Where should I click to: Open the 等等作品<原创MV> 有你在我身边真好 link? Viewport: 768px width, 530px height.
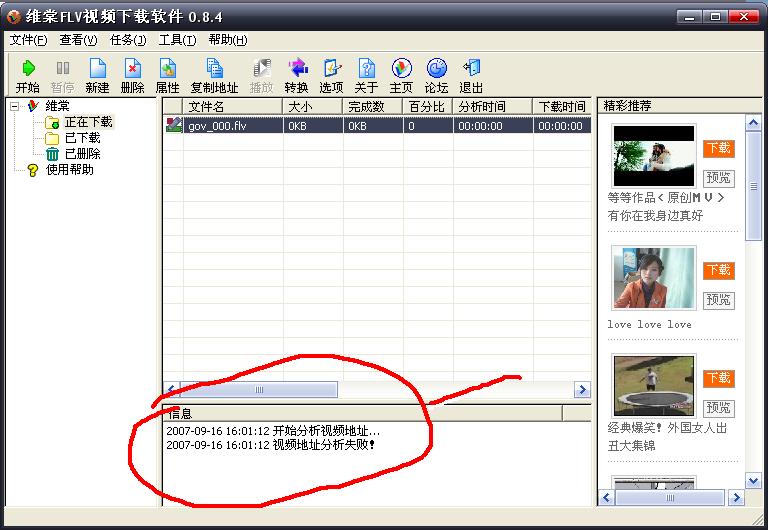666,206
